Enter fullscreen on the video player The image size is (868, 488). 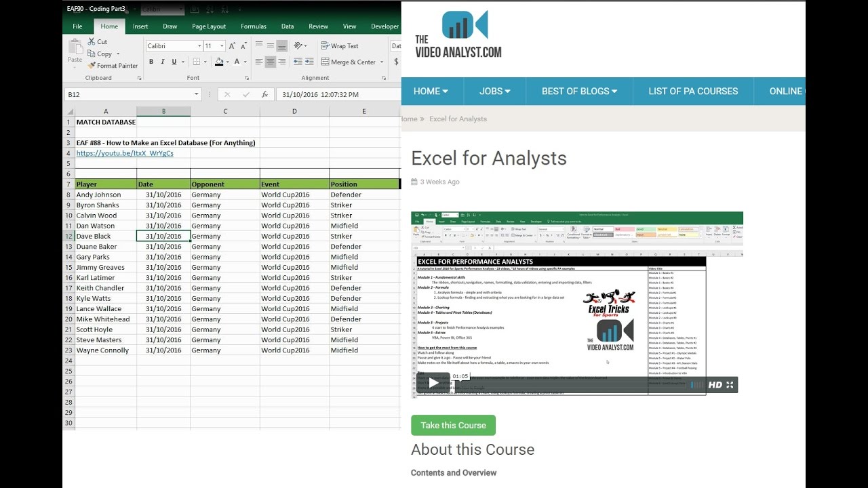[730, 384]
